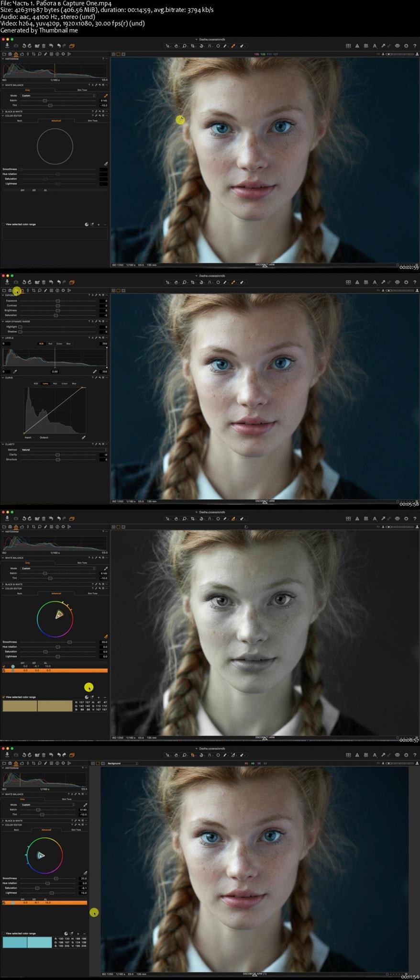Collapse Color Editor panel, 00:11:56 frame
420x980 pixels.
[2, 825]
